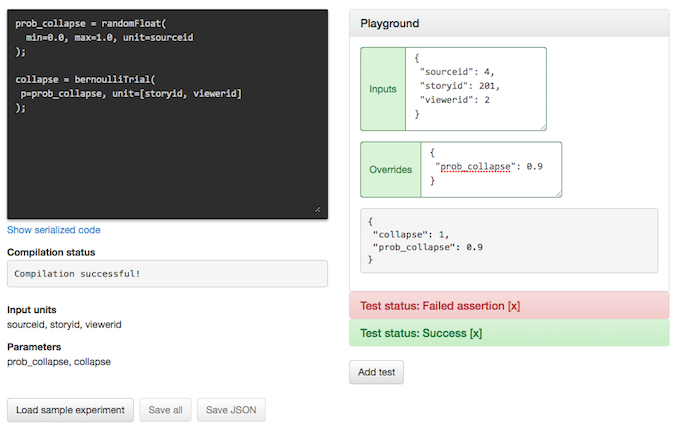680x431 pixels.
Task: Click the green Overrides label
Action: click(391, 170)
